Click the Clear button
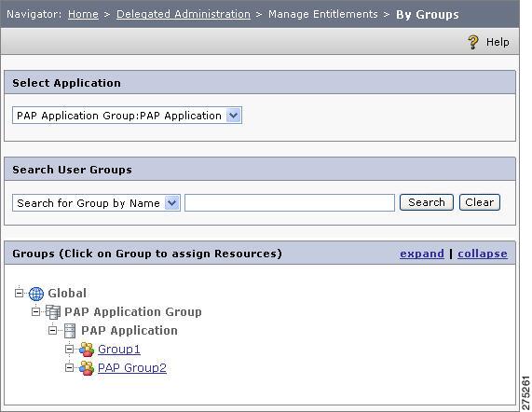532x412 pixels. [480, 202]
